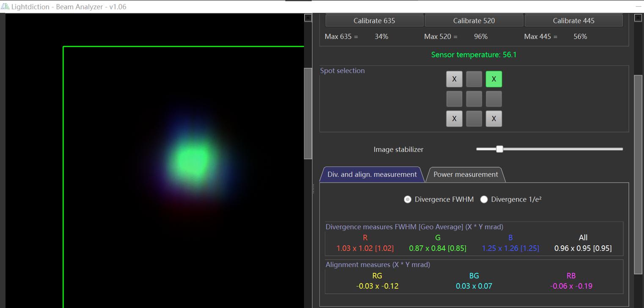
Task: Toggle the bottom-left spot selection box
Action: click(454, 119)
